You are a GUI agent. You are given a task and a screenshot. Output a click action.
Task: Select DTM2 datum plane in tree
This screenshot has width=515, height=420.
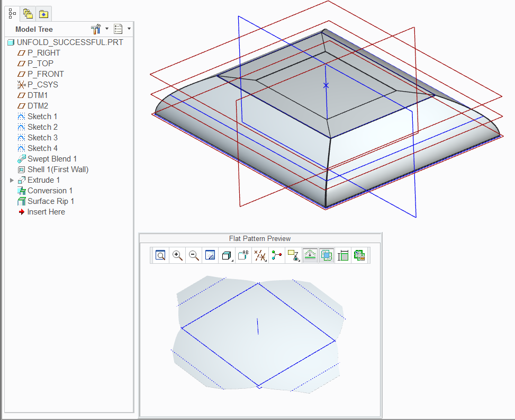pos(33,106)
